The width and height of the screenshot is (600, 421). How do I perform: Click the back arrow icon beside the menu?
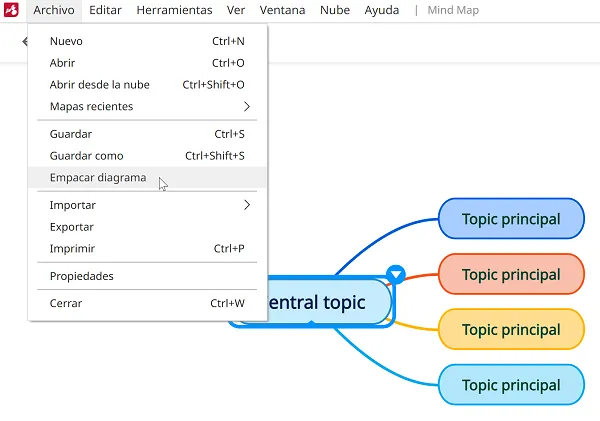[25, 41]
